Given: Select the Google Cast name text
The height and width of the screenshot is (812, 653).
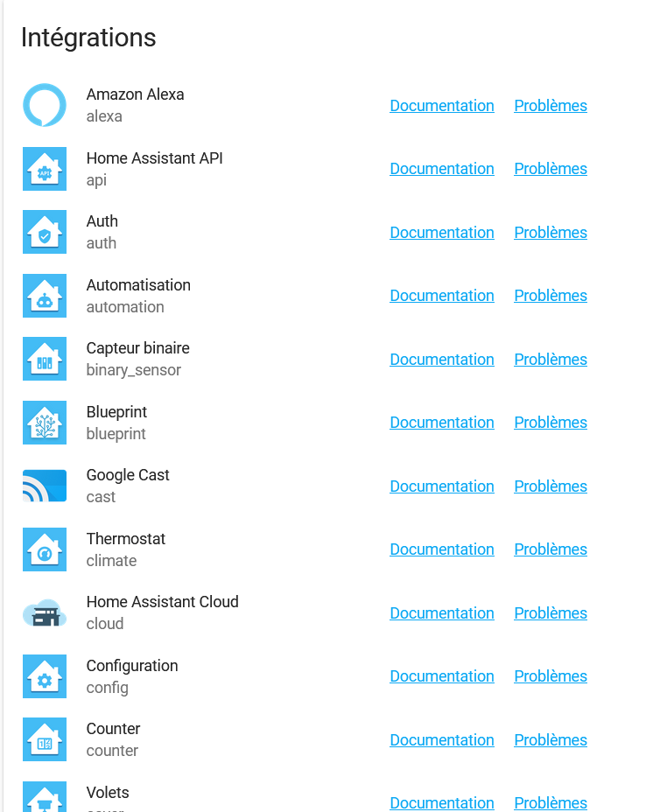Looking at the screenshot, I should tap(128, 475).
